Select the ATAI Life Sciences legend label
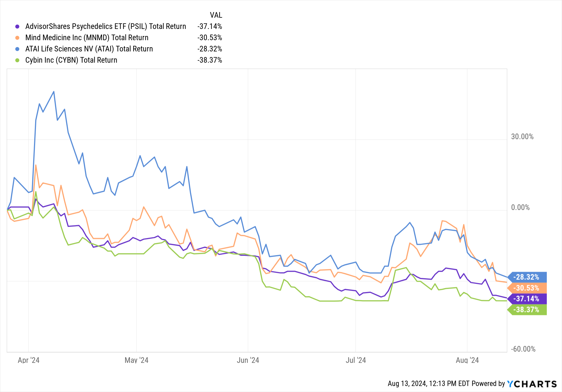Screen dimensions: 562x392 (89, 49)
